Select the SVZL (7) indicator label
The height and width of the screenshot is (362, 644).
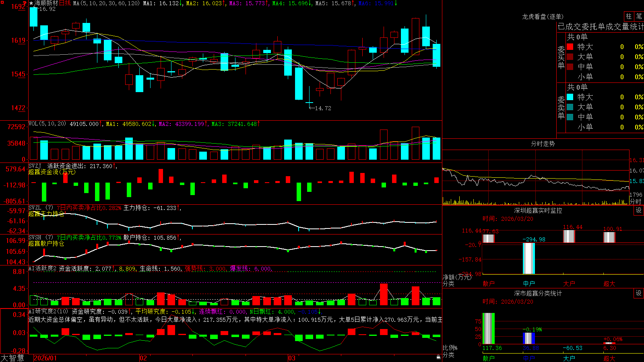tap(41, 208)
